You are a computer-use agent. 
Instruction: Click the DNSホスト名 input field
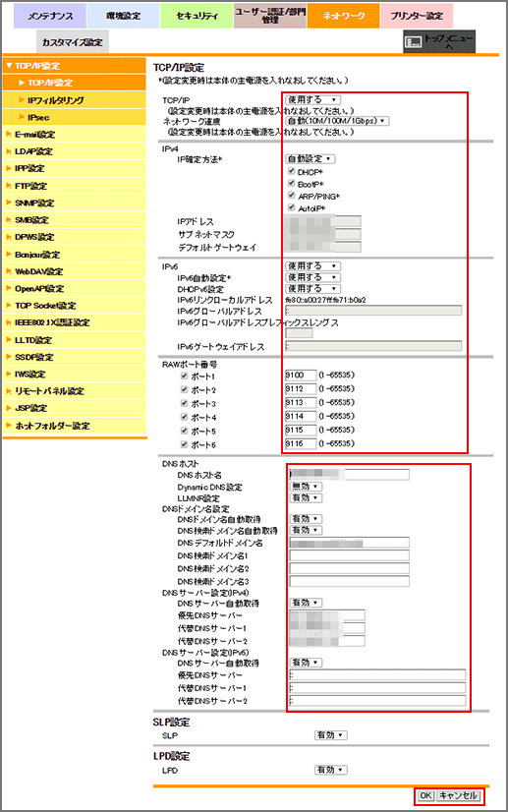click(349, 475)
